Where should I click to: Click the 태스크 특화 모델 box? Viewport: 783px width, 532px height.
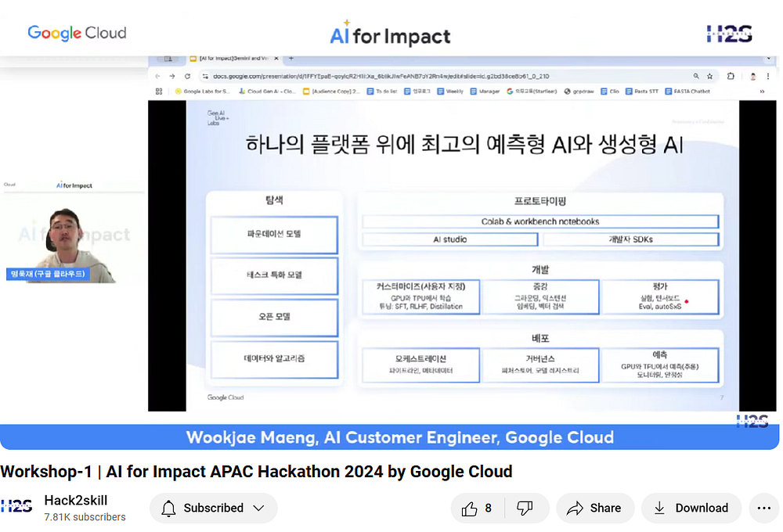coord(274,275)
